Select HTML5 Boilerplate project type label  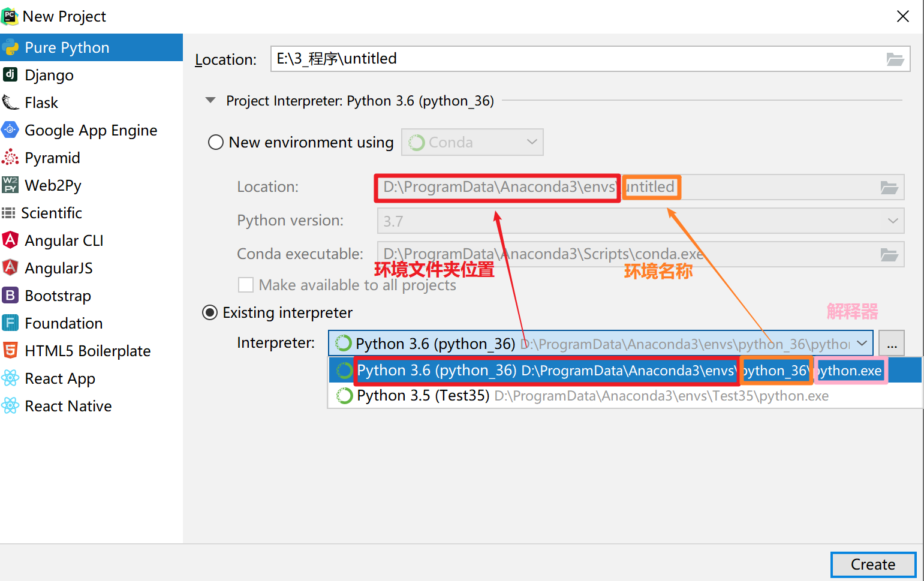pos(88,351)
